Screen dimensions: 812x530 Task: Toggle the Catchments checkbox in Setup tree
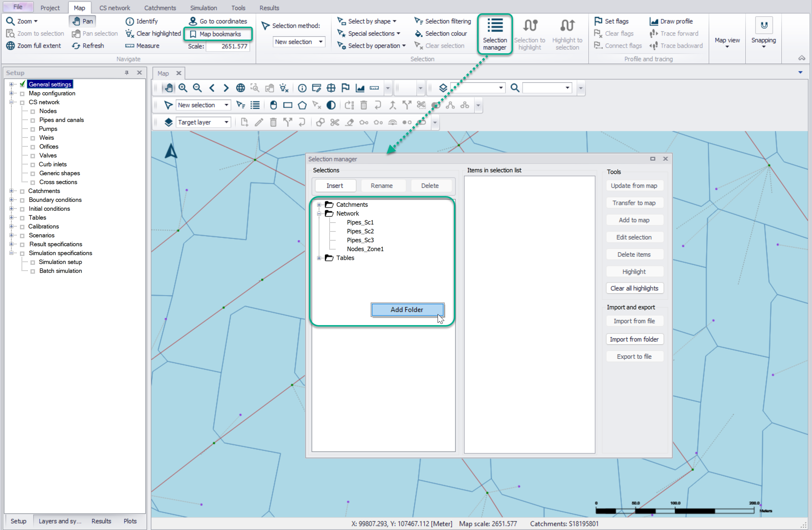tap(22, 191)
